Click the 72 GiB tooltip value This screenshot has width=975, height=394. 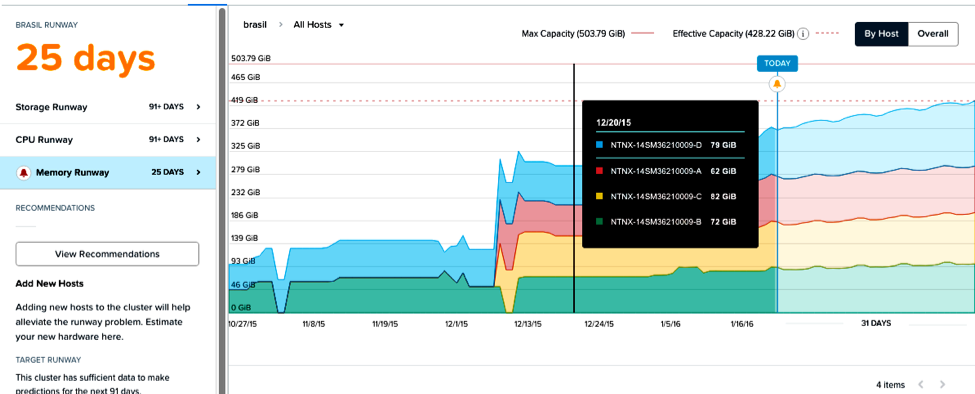coord(723,221)
